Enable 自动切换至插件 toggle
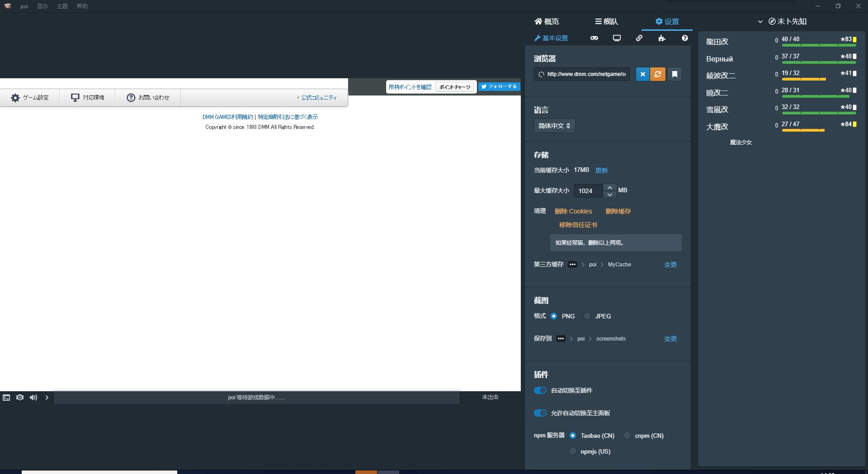The width and height of the screenshot is (868, 474). point(540,390)
